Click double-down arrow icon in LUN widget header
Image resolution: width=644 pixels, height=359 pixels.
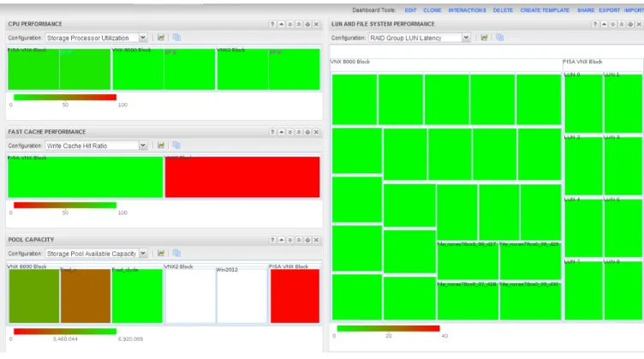[x=613, y=24]
